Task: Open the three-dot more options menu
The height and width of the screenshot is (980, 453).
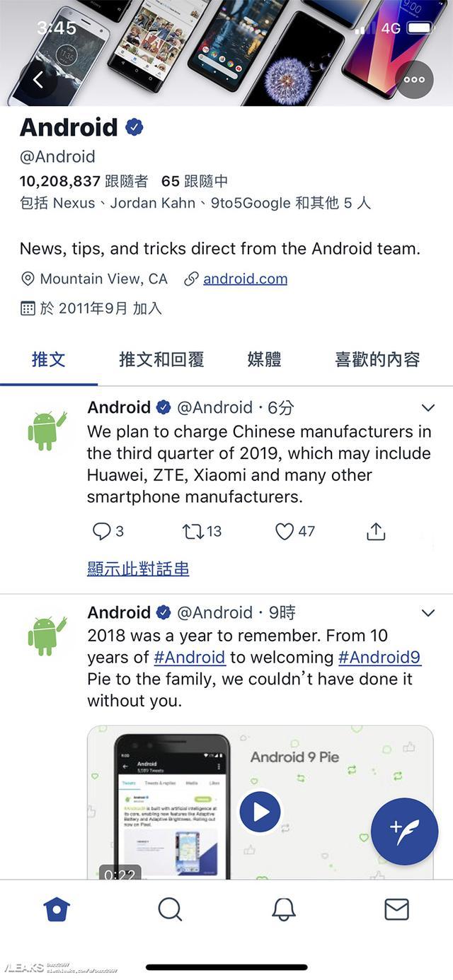Action: pos(414,79)
